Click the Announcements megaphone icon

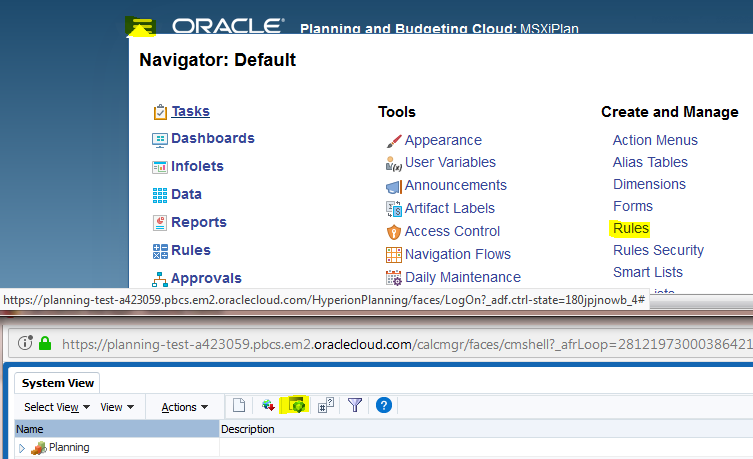pos(393,186)
